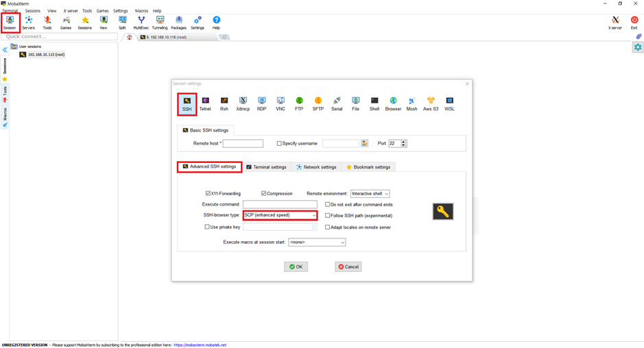Click the Exit power icon
The image size is (644, 348).
(x=634, y=23)
